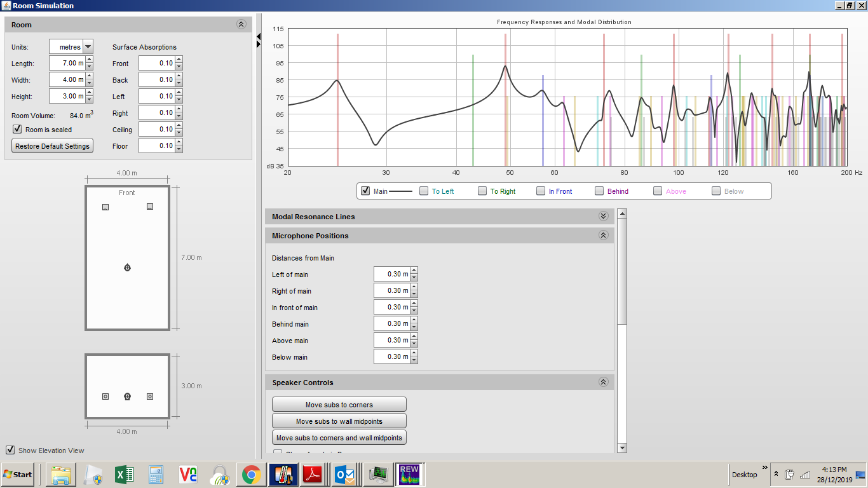The image size is (868, 488).
Task: Expand the Modal Resonance Lines section
Action: point(603,216)
